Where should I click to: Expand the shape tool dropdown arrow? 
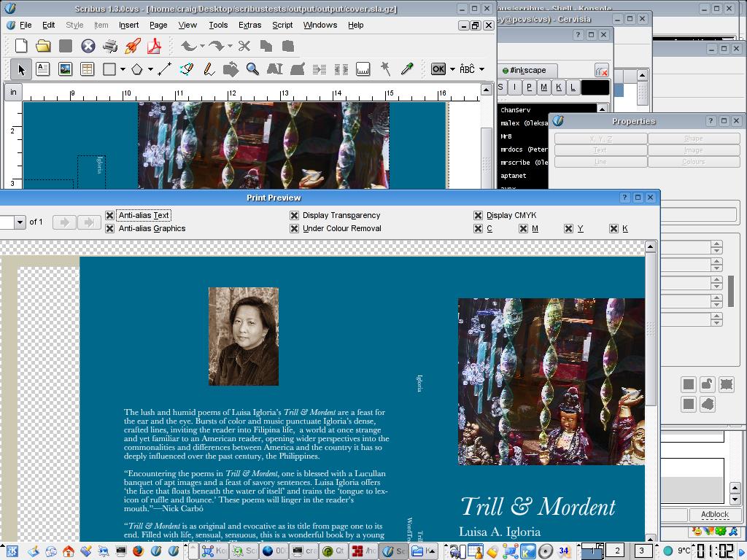click(x=123, y=69)
